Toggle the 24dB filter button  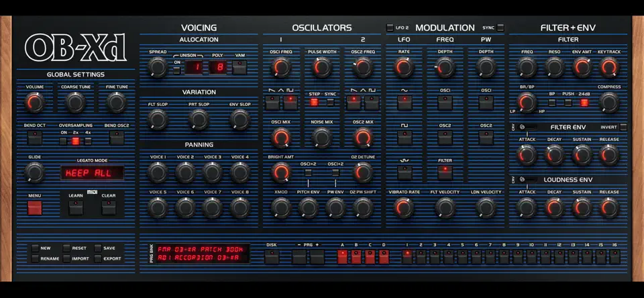584,102
